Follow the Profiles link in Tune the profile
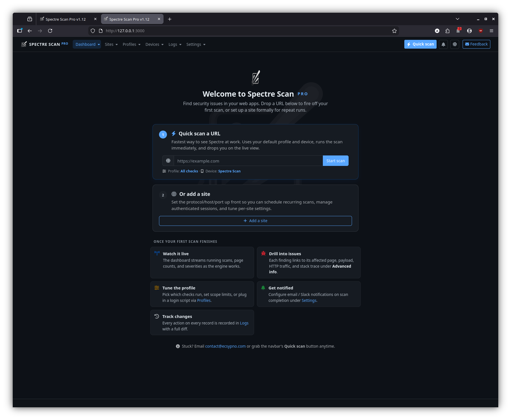This screenshot has width=511, height=420. (x=204, y=300)
